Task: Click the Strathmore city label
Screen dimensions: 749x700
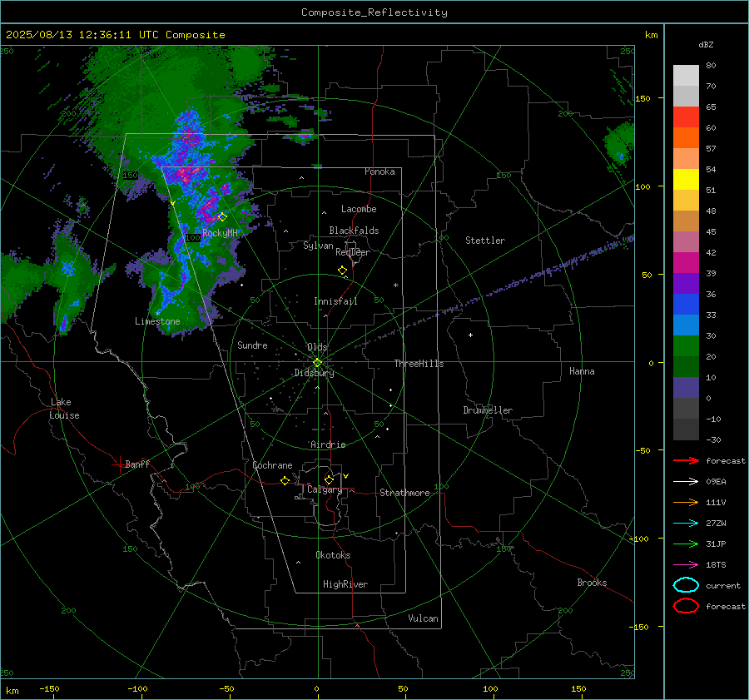Action: (404, 493)
